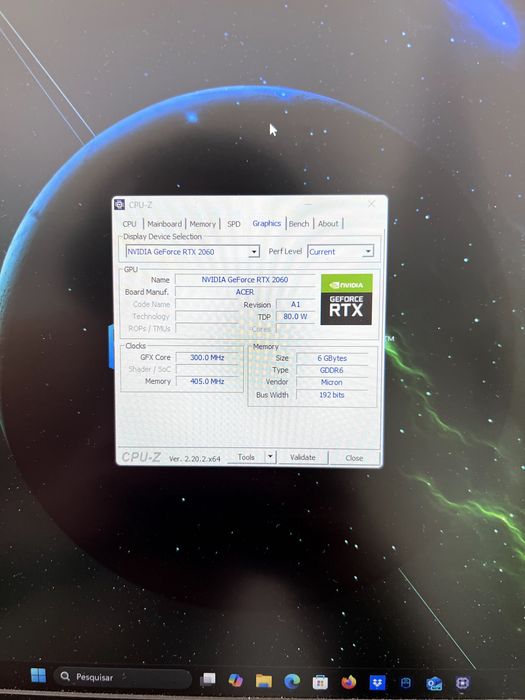Click the empty Code Name field

207,304
